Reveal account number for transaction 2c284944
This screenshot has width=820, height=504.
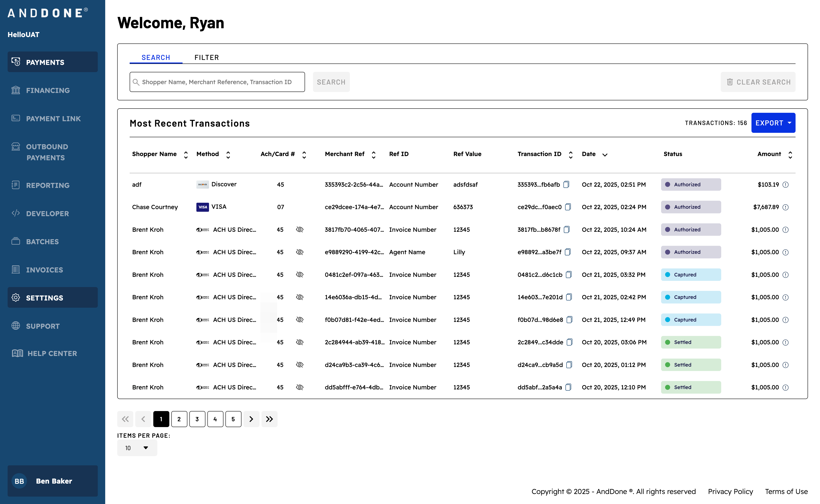click(299, 342)
